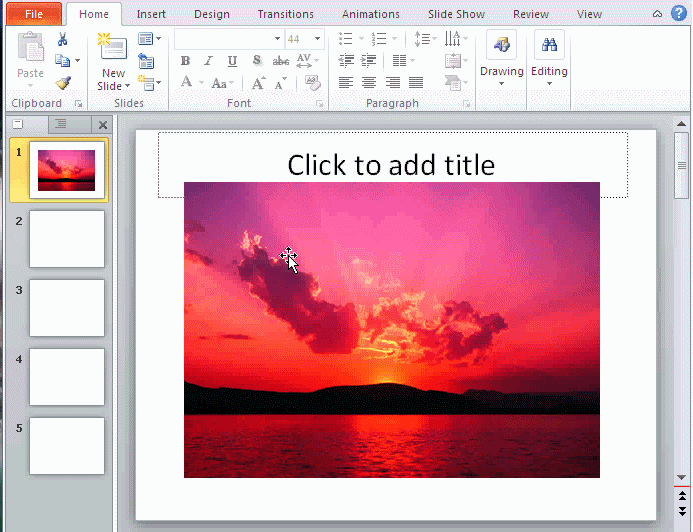Select slide 3 thumbnail
Viewport: 693px width, 532px height.
(66, 307)
